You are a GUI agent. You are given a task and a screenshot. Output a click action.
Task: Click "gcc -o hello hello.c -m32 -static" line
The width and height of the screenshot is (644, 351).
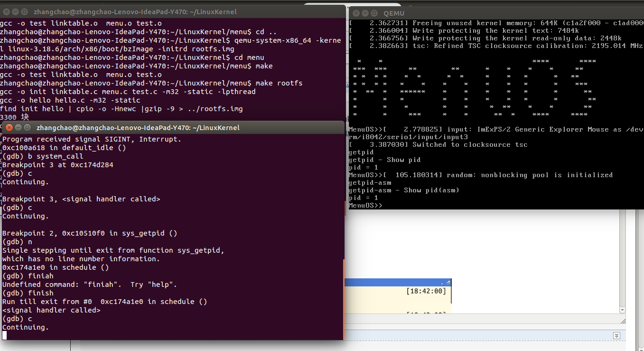coord(70,100)
